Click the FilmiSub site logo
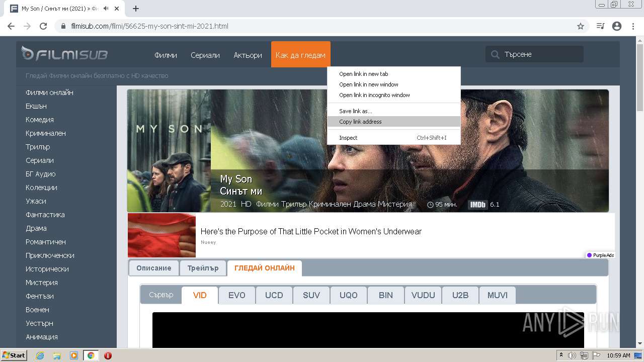This screenshot has height=362, width=644. coord(64,54)
